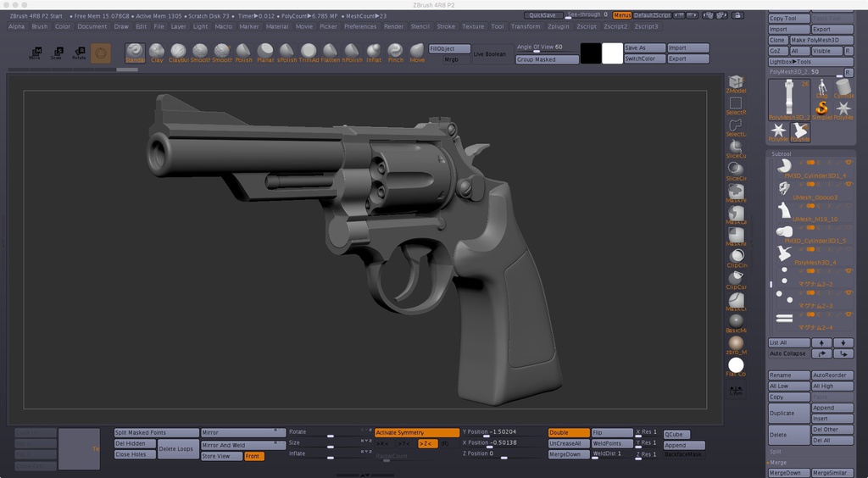This screenshot has height=478, width=868.
Task: Open the Preferences menu
Action: click(359, 26)
